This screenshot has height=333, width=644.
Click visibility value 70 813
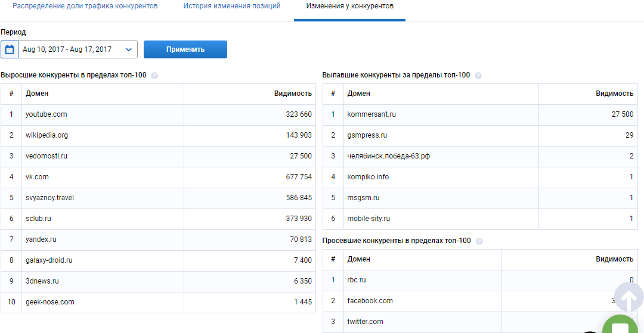coord(301,240)
